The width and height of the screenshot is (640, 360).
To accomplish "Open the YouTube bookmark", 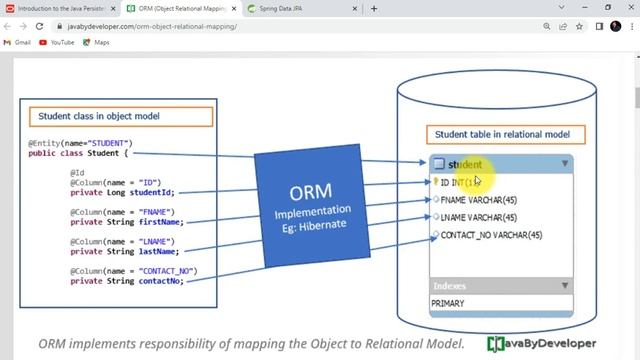I will point(57,42).
